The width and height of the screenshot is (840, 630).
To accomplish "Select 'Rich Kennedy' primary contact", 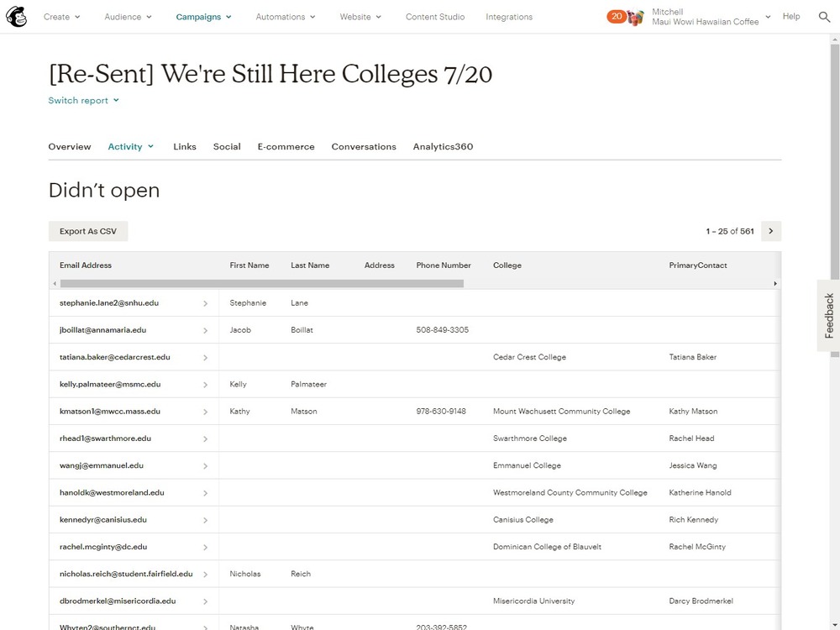I will point(693,520).
